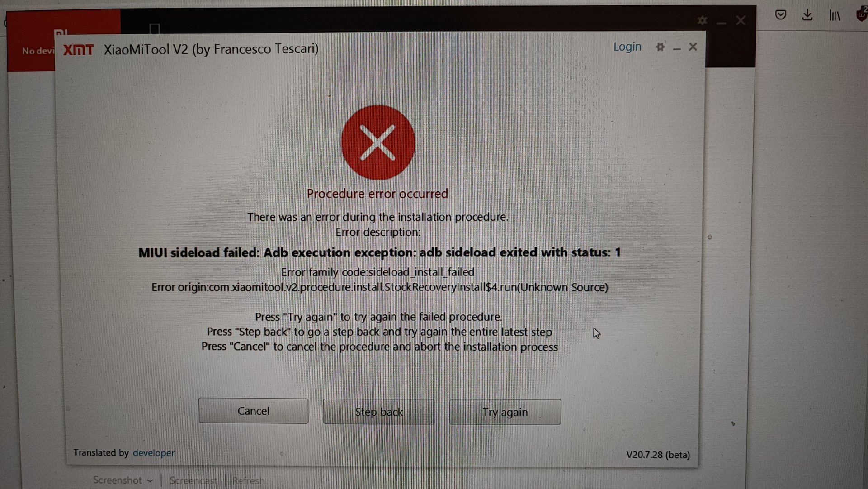Open the browser library bookshelf icon
The image size is (868, 489).
pos(835,16)
